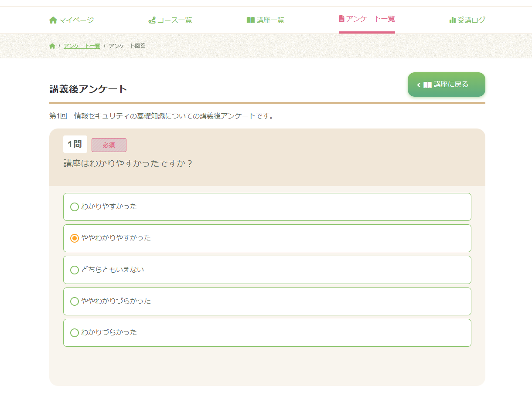Viewport: 532px width, 399px height.
Task: Open the 受講ログ menu item
Action: [467, 20]
